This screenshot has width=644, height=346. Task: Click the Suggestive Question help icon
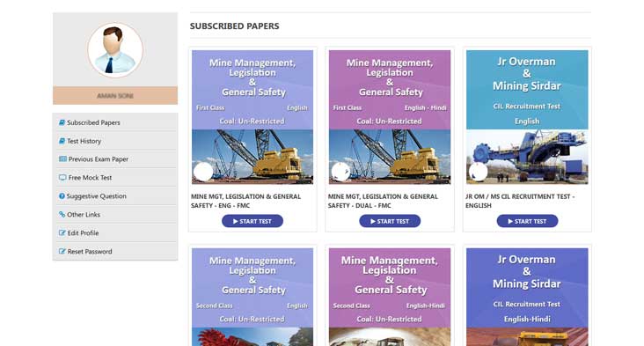pyautogui.click(x=62, y=196)
